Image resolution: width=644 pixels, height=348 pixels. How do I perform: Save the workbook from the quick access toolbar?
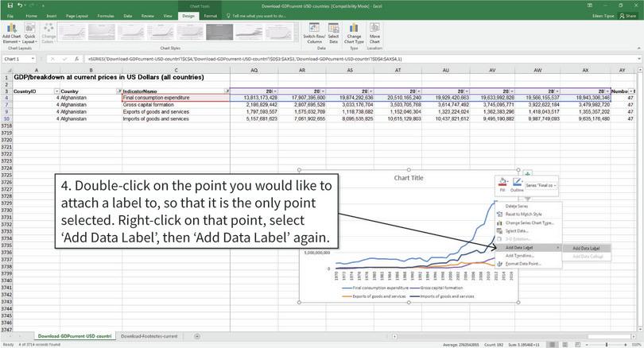coord(10,6)
